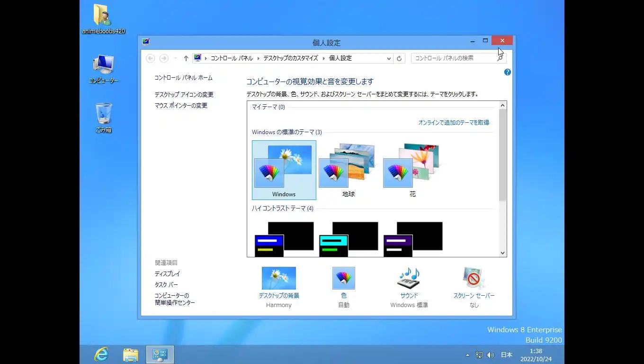Viewport: 644px width, 364px height.
Task: Click the back navigation arrow
Action: coord(150,58)
